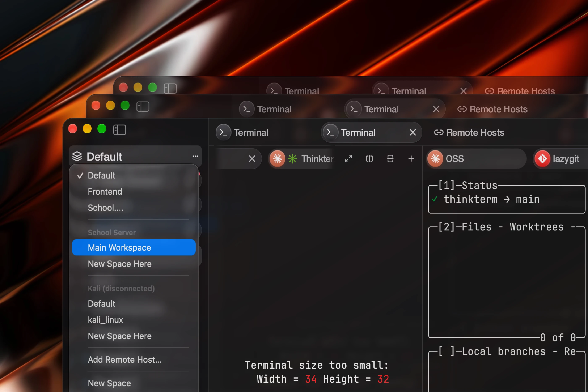Screen dimensions: 588x392
Task: Click New Space Here under Kali section
Action: coord(134,336)
